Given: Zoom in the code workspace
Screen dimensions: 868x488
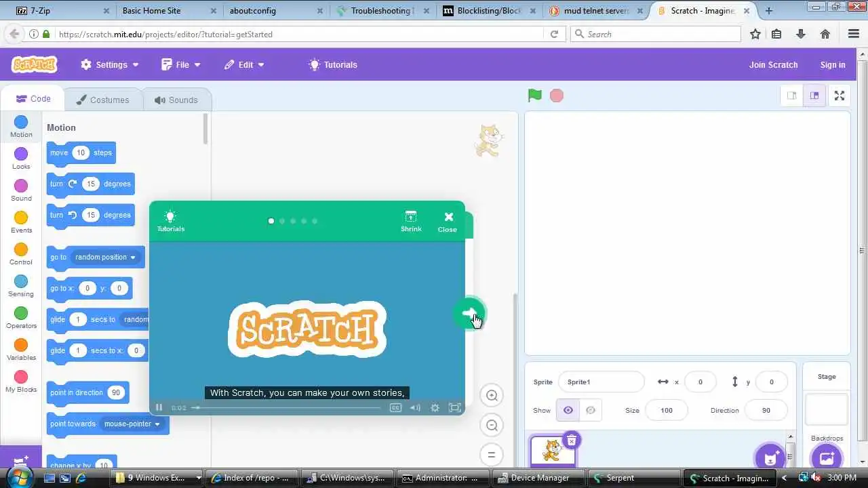Looking at the screenshot, I should pyautogui.click(x=492, y=395).
